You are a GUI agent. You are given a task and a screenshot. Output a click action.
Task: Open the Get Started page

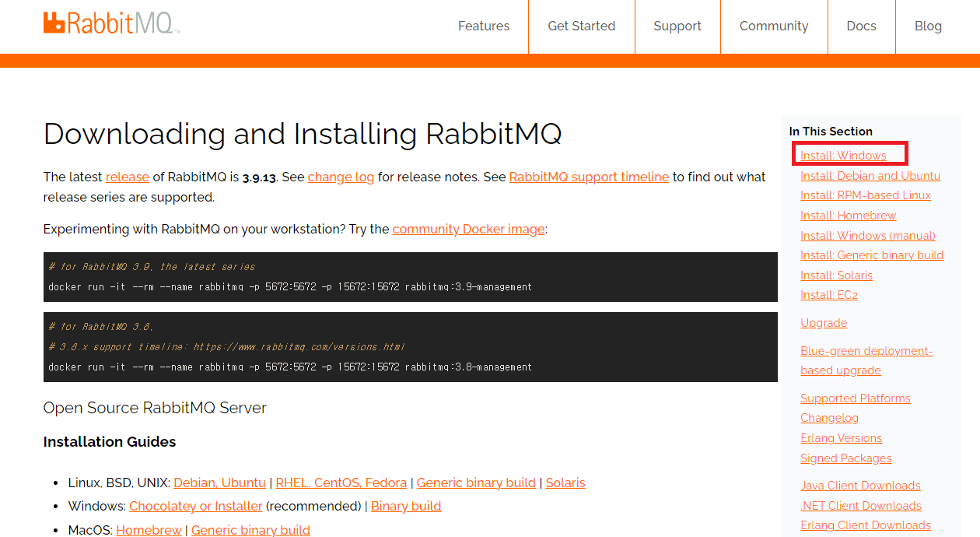coord(582,26)
